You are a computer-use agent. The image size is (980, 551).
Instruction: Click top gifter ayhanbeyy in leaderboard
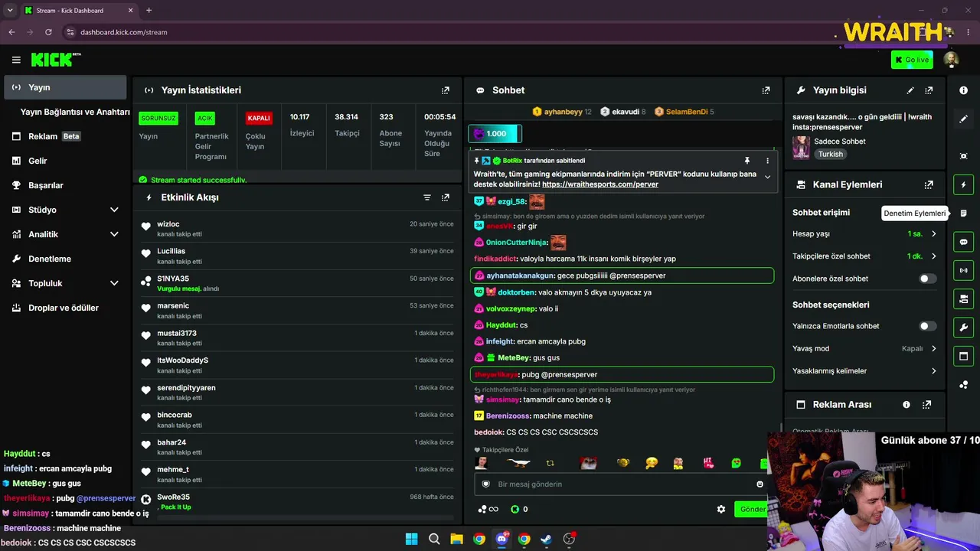point(562,112)
